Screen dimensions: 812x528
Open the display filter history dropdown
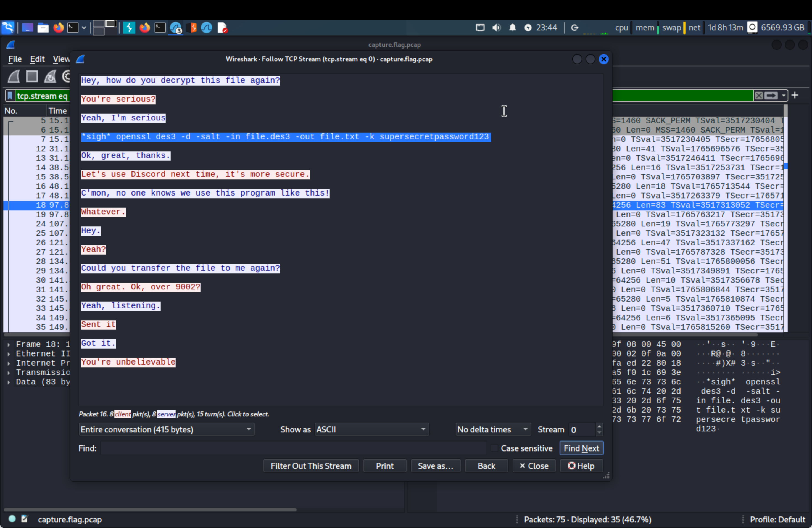point(784,96)
